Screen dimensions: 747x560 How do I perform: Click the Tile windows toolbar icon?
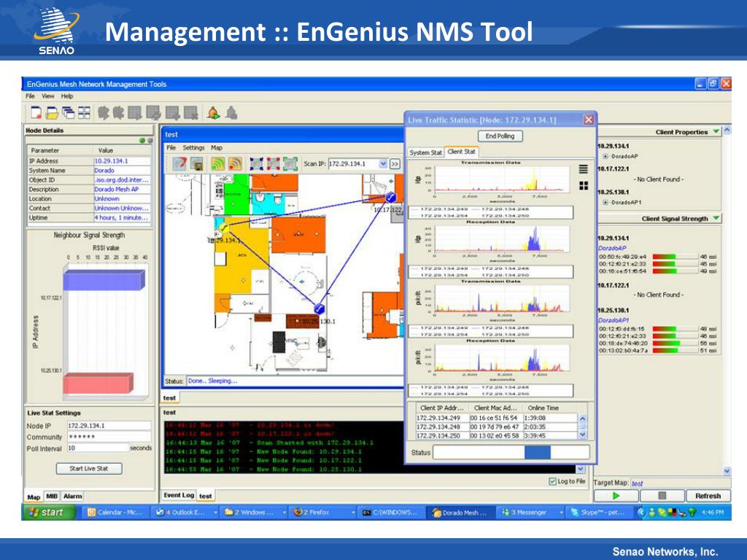[85, 113]
